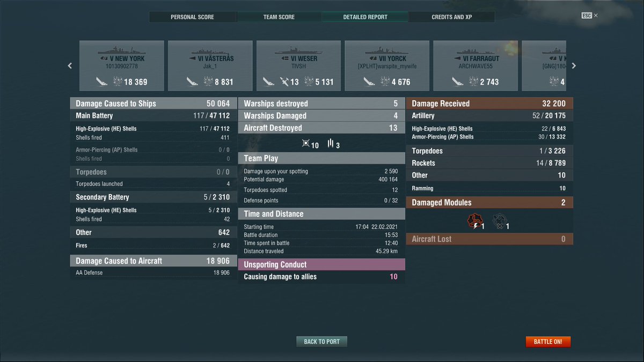This screenshot has width=644, height=362.
Task: Click the Warships Damaged row
Action: tap(321, 116)
